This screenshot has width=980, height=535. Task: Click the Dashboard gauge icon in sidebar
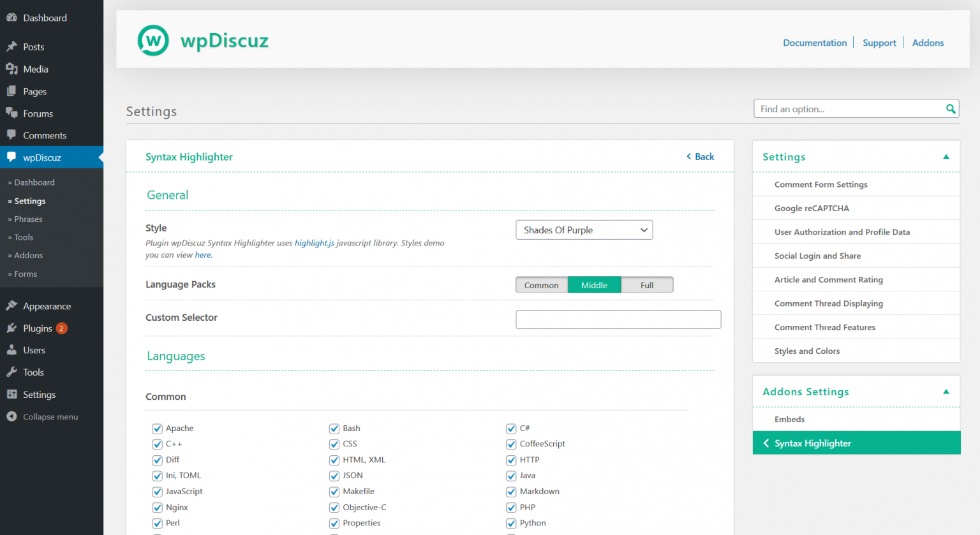pyautogui.click(x=11, y=18)
